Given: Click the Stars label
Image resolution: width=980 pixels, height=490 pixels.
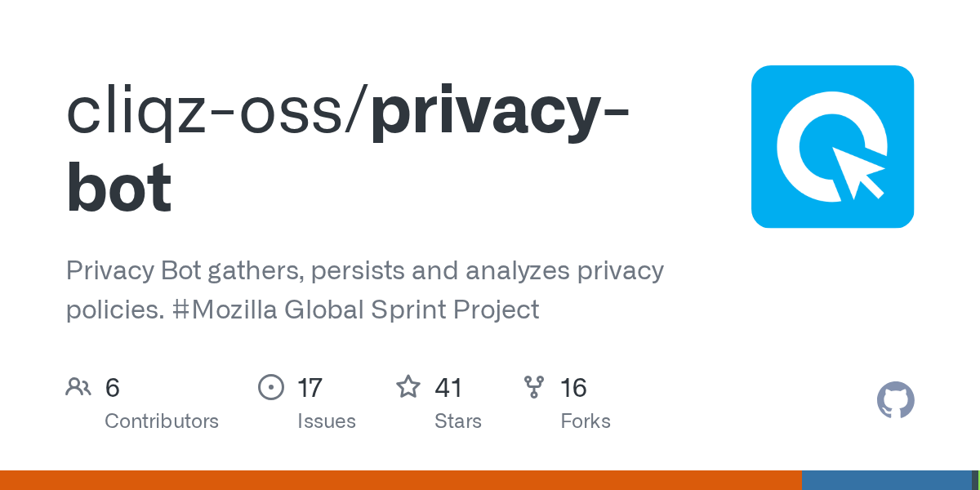Looking at the screenshot, I should pos(458,421).
